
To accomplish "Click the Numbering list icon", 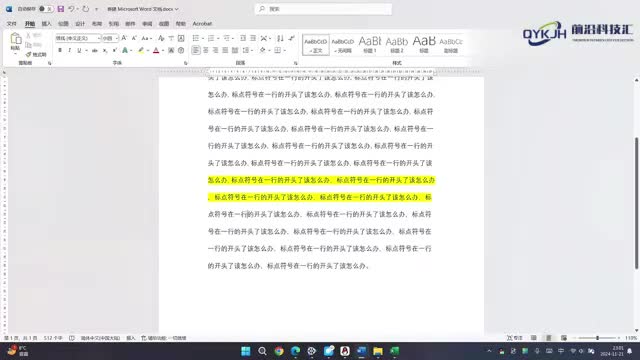I will (x=211, y=38).
